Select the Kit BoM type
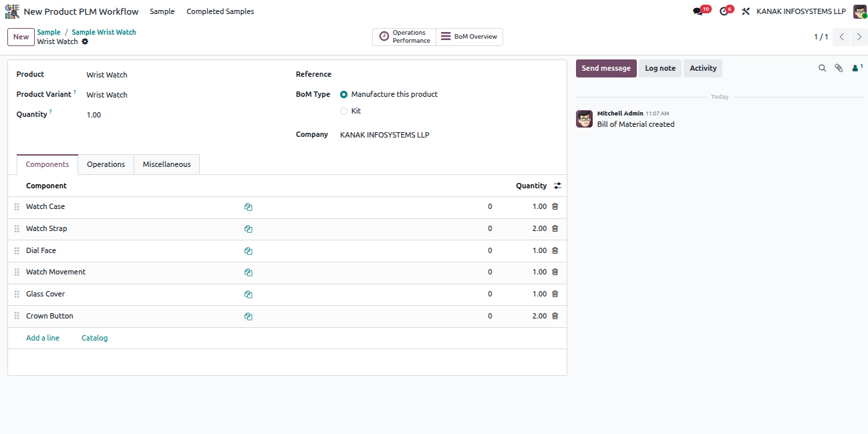 coord(344,112)
